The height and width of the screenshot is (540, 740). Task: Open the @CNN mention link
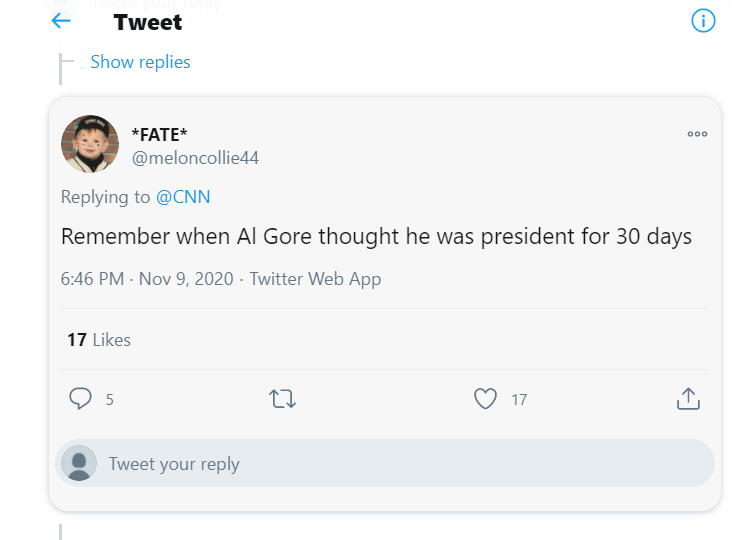point(183,197)
